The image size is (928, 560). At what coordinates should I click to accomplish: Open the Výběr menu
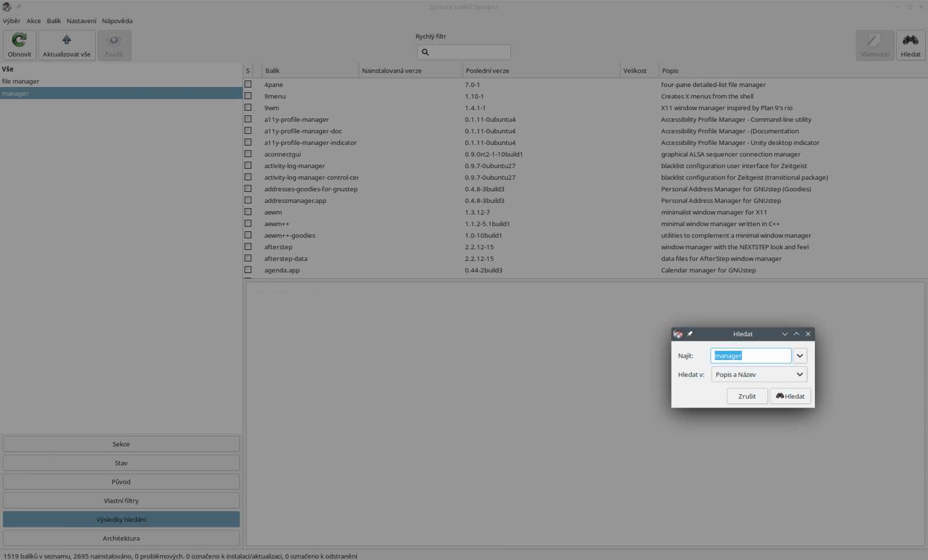[12, 21]
